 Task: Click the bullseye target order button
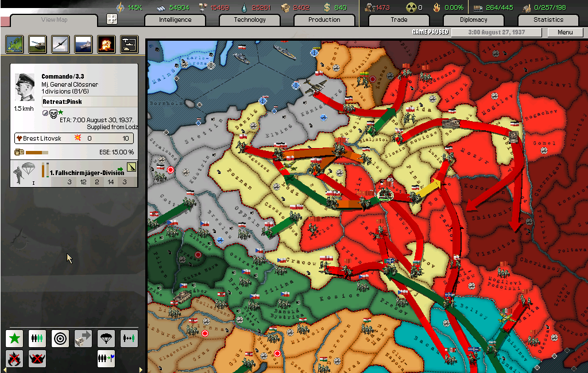click(60, 339)
